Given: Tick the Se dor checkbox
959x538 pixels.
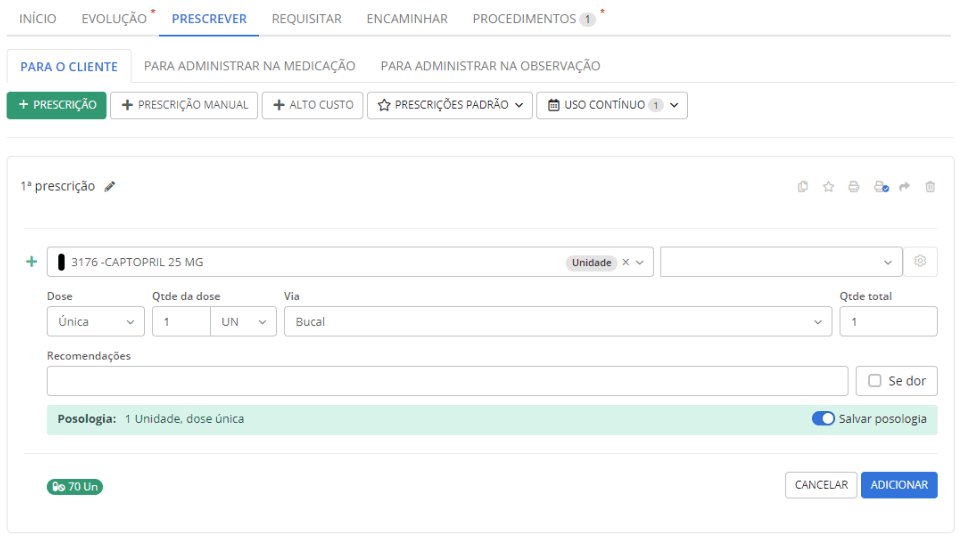Looking at the screenshot, I should point(875,381).
